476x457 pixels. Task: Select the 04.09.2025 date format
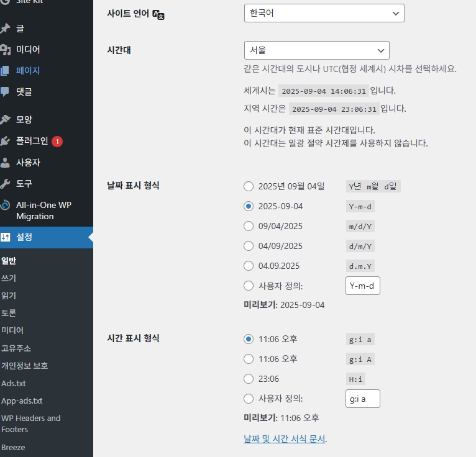tap(249, 266)
